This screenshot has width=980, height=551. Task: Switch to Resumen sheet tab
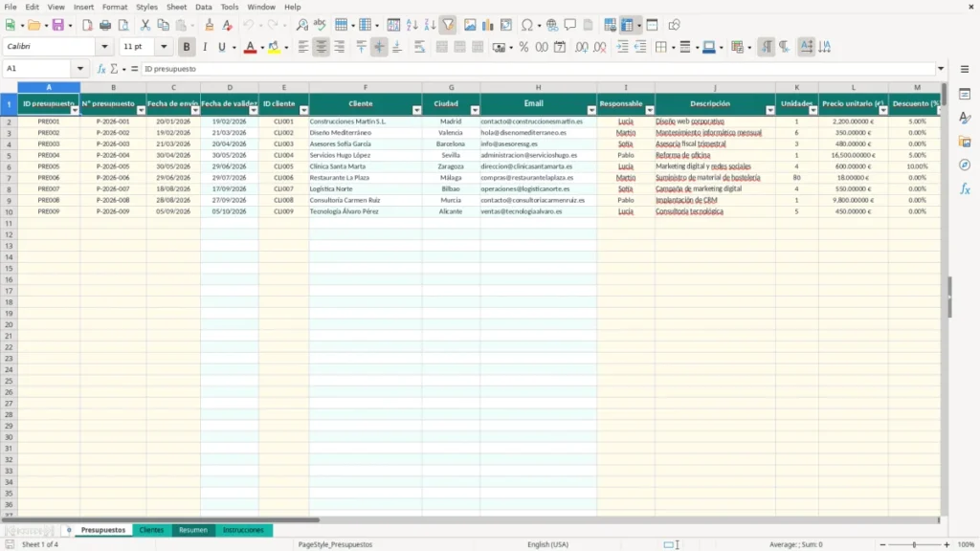pos(193,530)
